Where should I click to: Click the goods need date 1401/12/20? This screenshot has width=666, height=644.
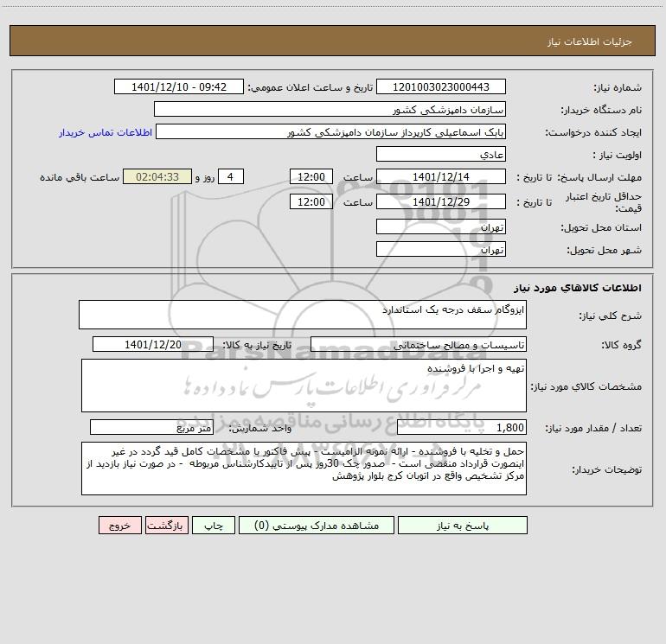tap(153, 344)
